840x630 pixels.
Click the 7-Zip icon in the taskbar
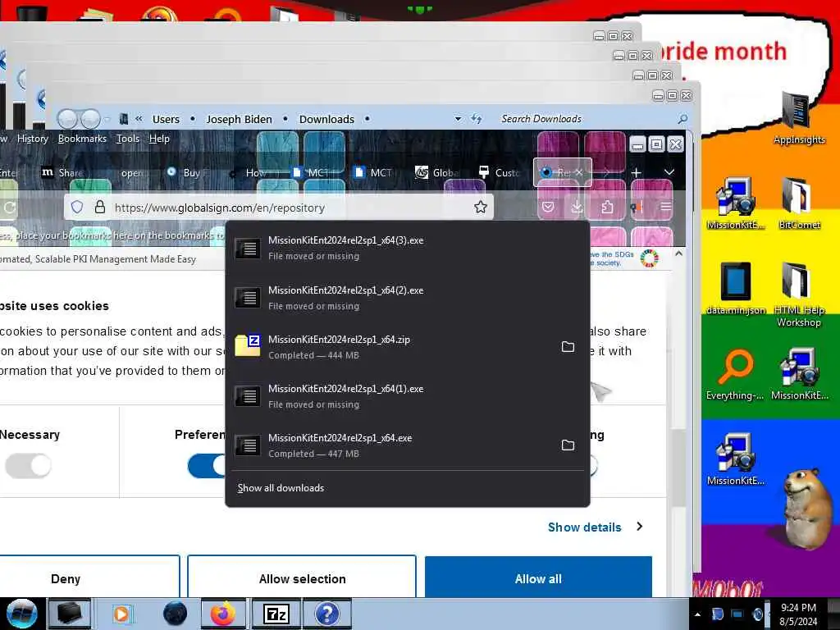[276, 614]
